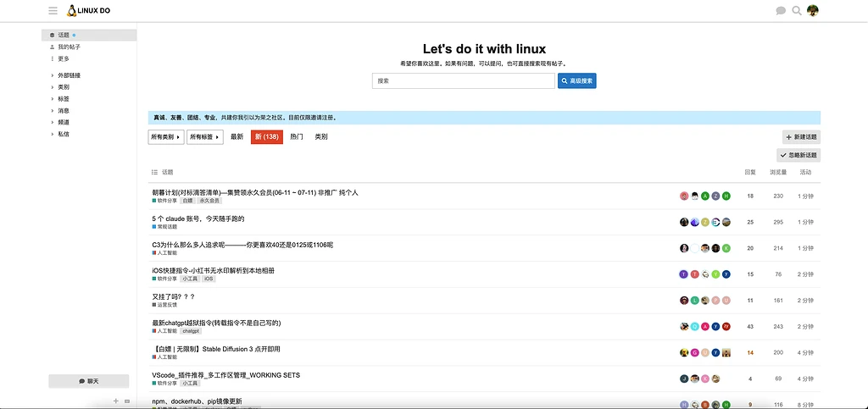The height and width of the screenshot is (409, 868).
Task: Open the header search magnifier icon
Action: click(x=797, y=10)
